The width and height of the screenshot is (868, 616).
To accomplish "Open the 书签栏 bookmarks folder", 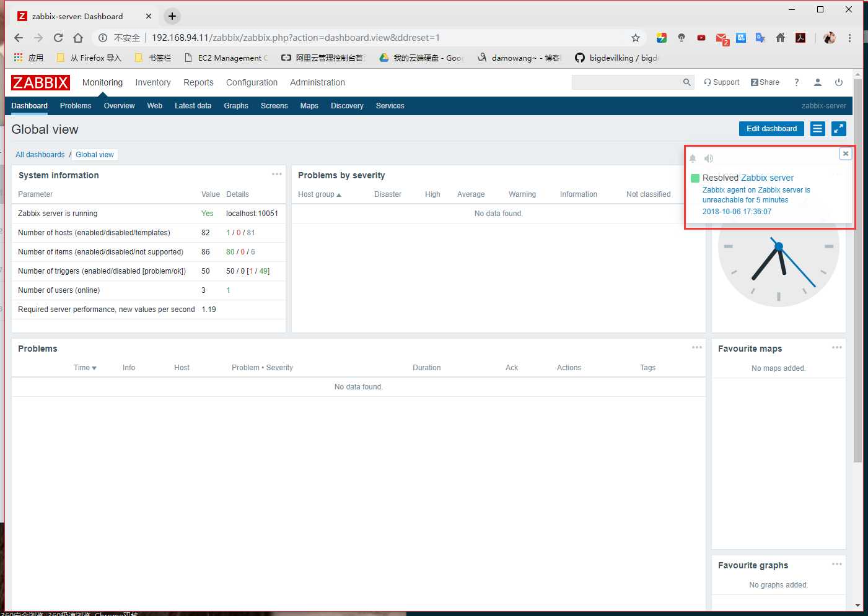I will point(153,58).
